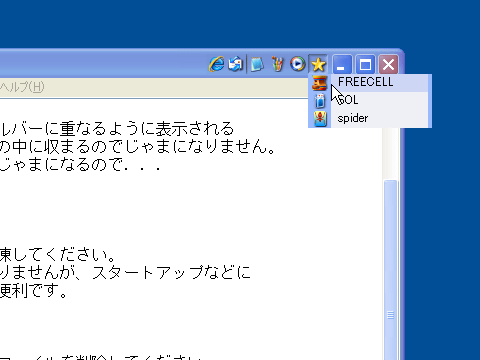Click the text line ending in してください。

pyautogui.click(x=57, y=255)
